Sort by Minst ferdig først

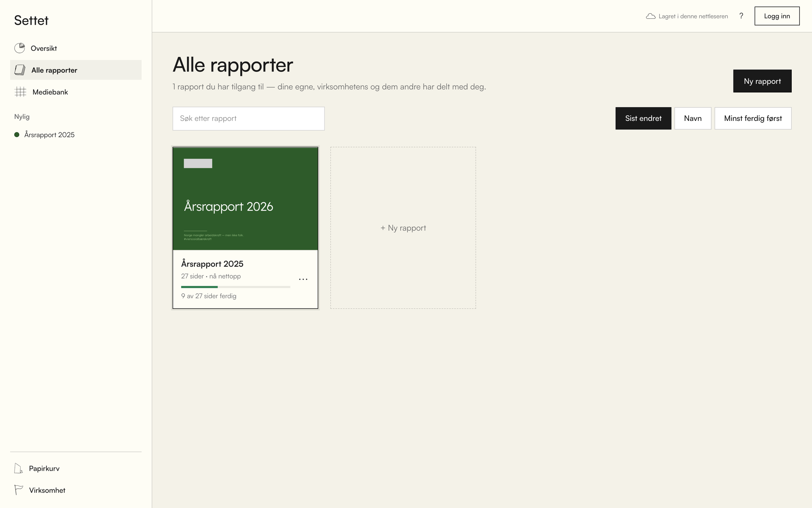pos(753,118)
